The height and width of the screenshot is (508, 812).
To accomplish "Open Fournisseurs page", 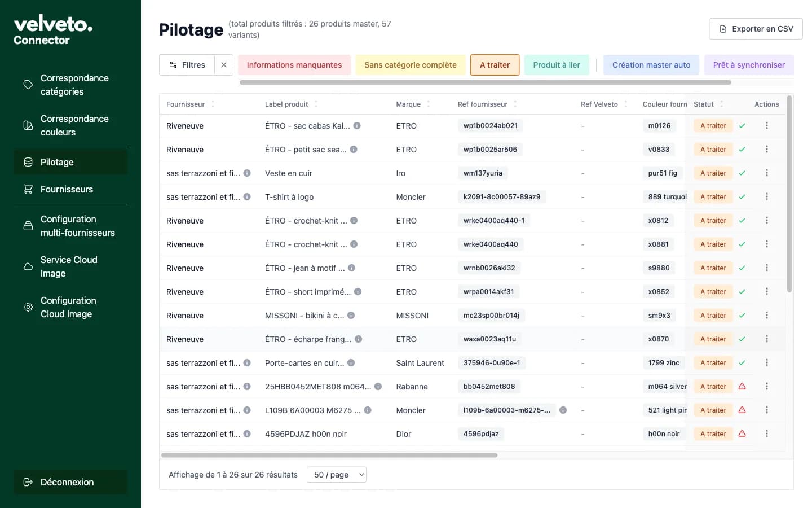I will coord(70,189).
